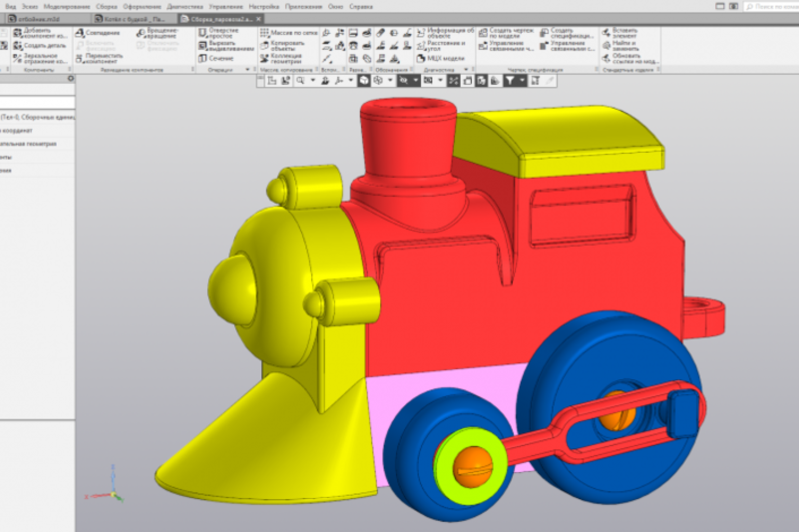Open the zoom magnifier dropdown arrow
The width and height of the screenshot is (799, 532).
click(313, 81)
